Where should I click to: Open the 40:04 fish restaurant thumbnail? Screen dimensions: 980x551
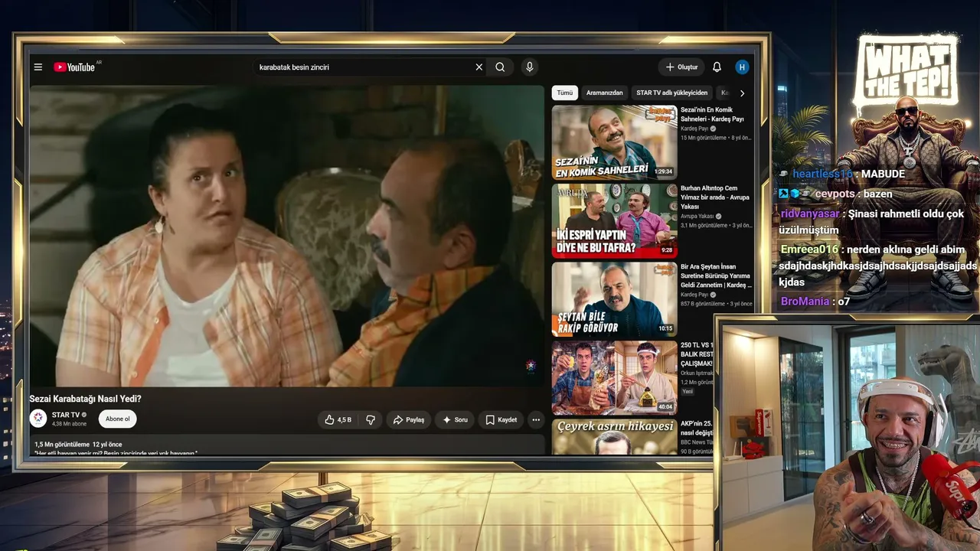(615, 378)
